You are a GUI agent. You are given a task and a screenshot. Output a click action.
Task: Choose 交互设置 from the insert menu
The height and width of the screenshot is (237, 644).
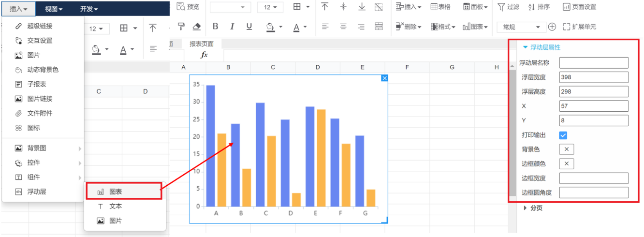tap(43, 41)
